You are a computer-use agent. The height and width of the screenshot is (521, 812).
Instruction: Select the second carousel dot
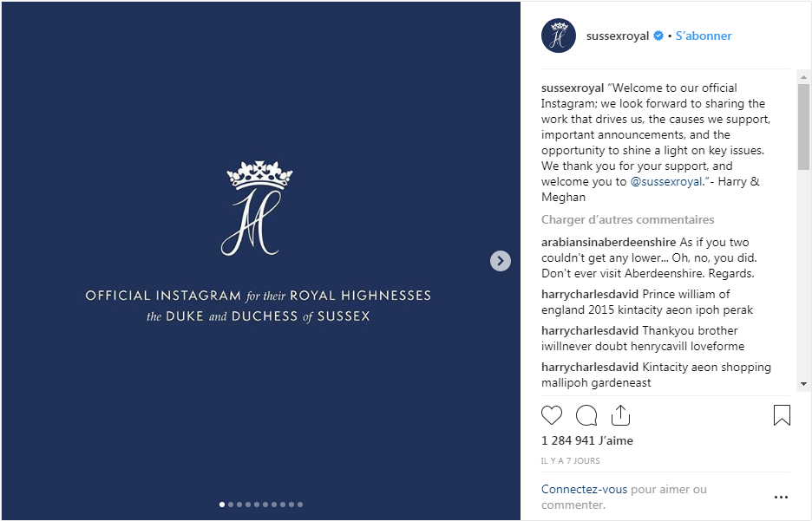pyautogui.click(x=231, y=505)
